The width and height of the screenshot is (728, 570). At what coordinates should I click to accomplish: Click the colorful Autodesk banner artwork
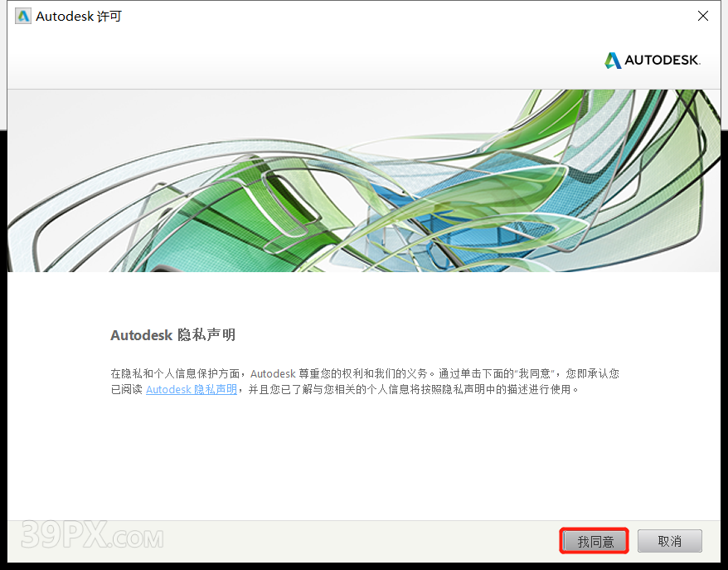tap(364, 181)
